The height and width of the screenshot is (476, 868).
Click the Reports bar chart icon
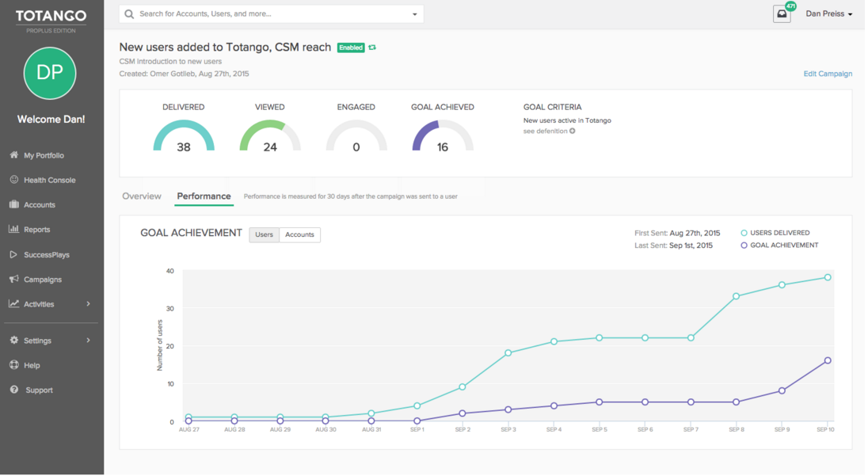pyautogui.click(x=13, y=229)
